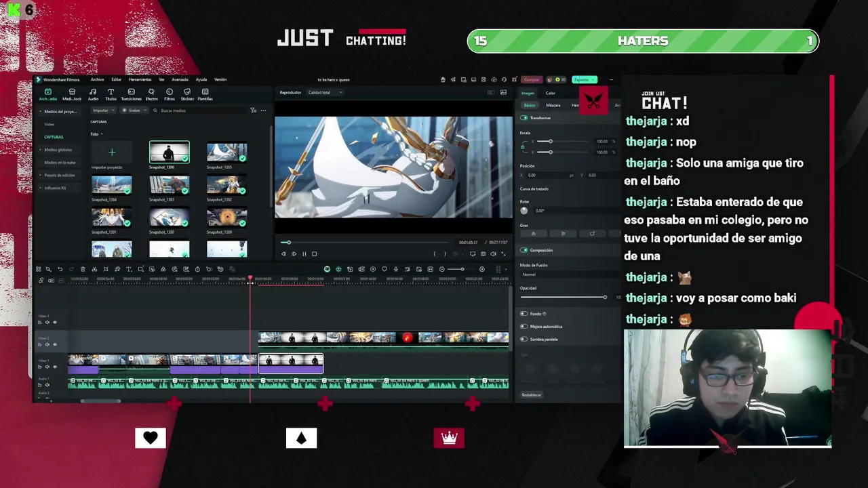Open the Efectos panel
This screenshot has height=488, width=868.
[151, 94]
